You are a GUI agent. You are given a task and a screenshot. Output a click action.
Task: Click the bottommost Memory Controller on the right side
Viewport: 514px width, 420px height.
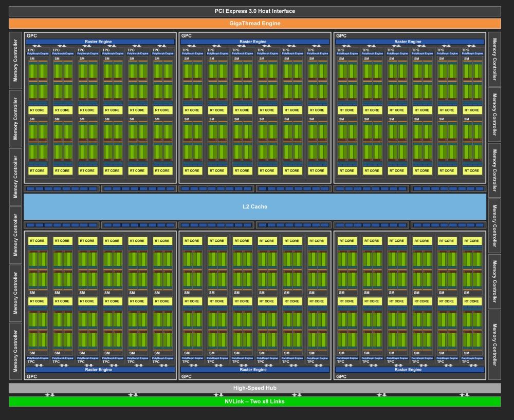[494, 345]
